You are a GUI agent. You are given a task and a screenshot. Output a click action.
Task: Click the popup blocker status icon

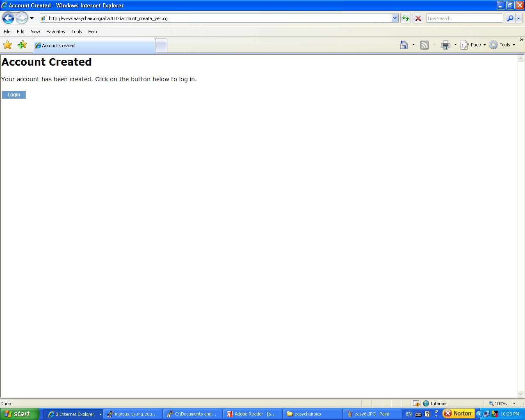tap(416, 404)
